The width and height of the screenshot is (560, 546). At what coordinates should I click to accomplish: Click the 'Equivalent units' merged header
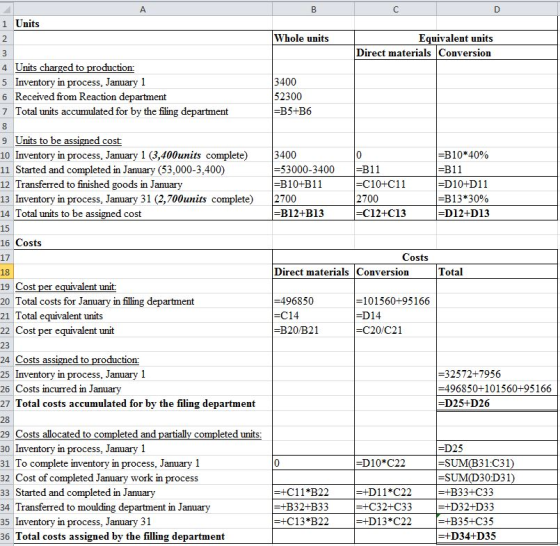coord(456,38)
